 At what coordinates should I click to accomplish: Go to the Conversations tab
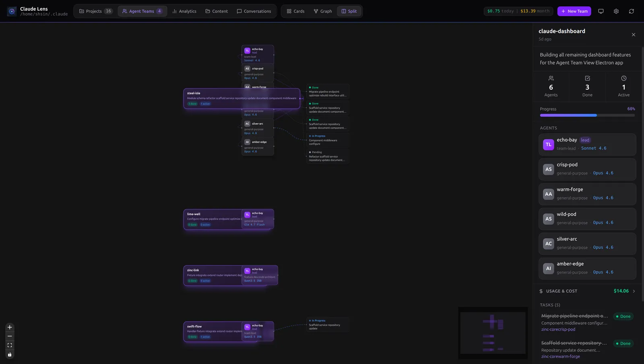tap(254, 11)
